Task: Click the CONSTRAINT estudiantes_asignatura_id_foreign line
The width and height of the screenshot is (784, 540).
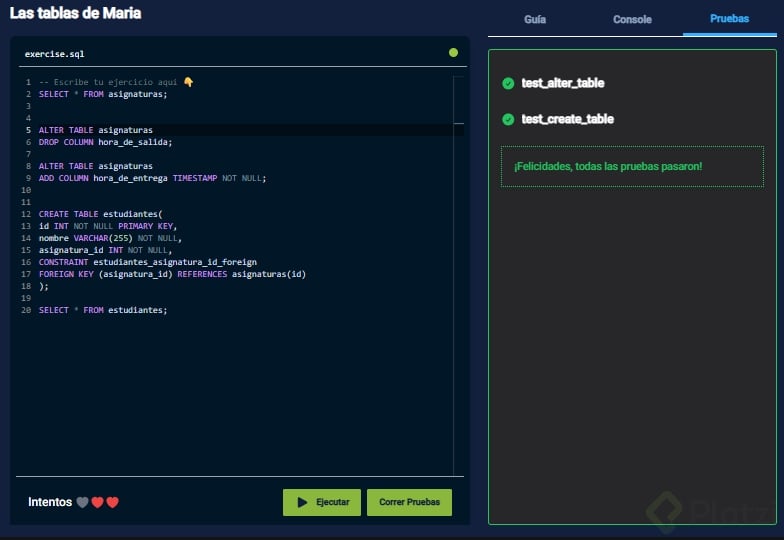Action: coord(148,262)
